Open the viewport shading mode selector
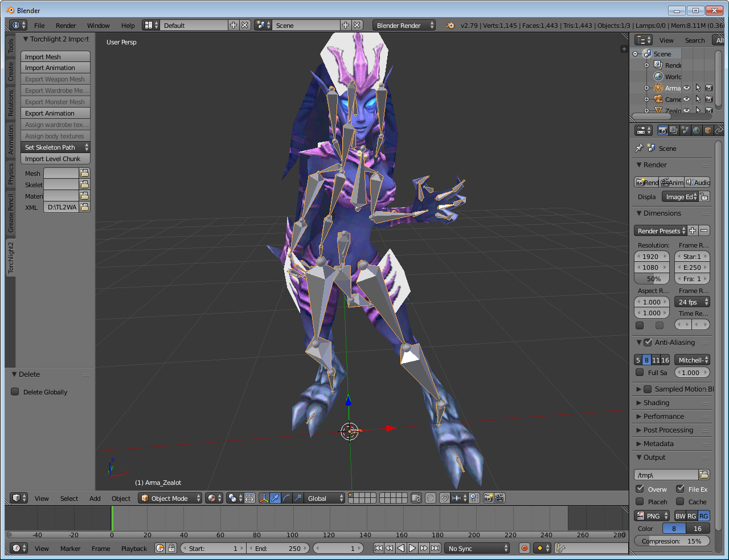 (214, 498)
